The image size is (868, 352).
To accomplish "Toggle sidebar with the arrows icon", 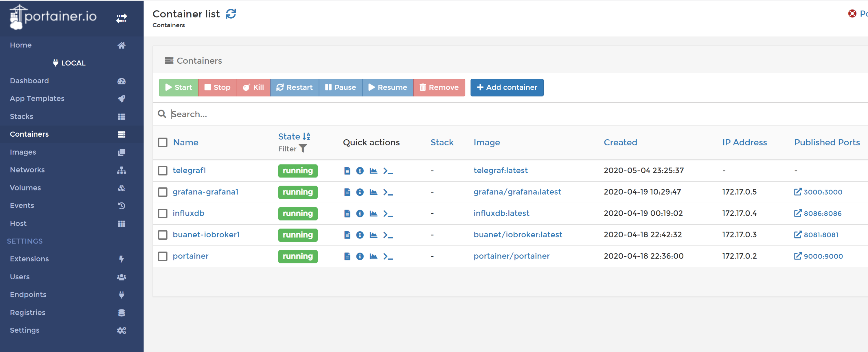I will (x=121, y=18).
